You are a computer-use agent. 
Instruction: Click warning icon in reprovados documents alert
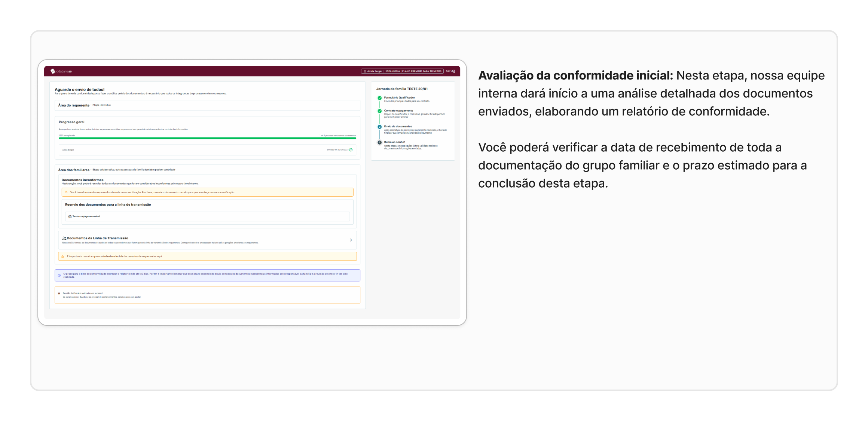point(66,192)
